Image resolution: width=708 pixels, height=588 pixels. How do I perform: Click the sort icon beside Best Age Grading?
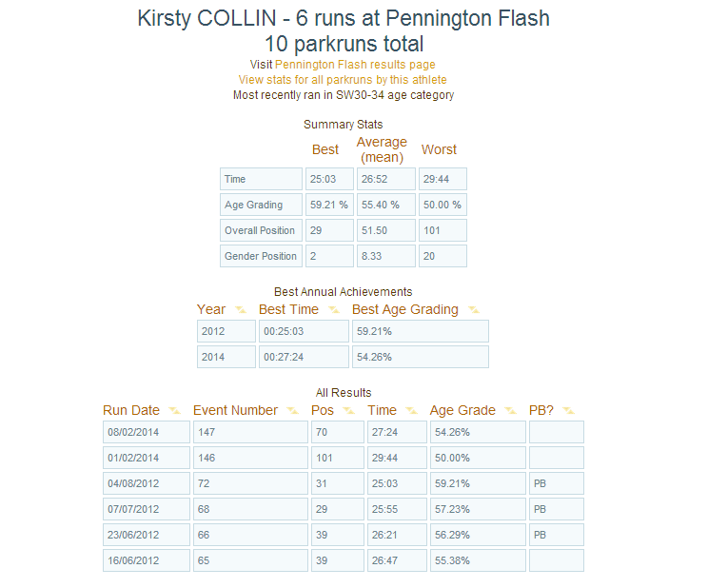tap(474, 310)
